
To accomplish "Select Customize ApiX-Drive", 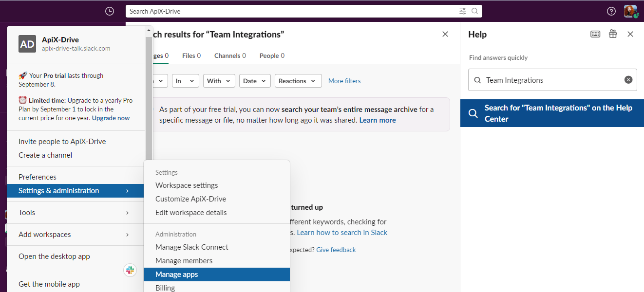I will (x=217, y=199).
